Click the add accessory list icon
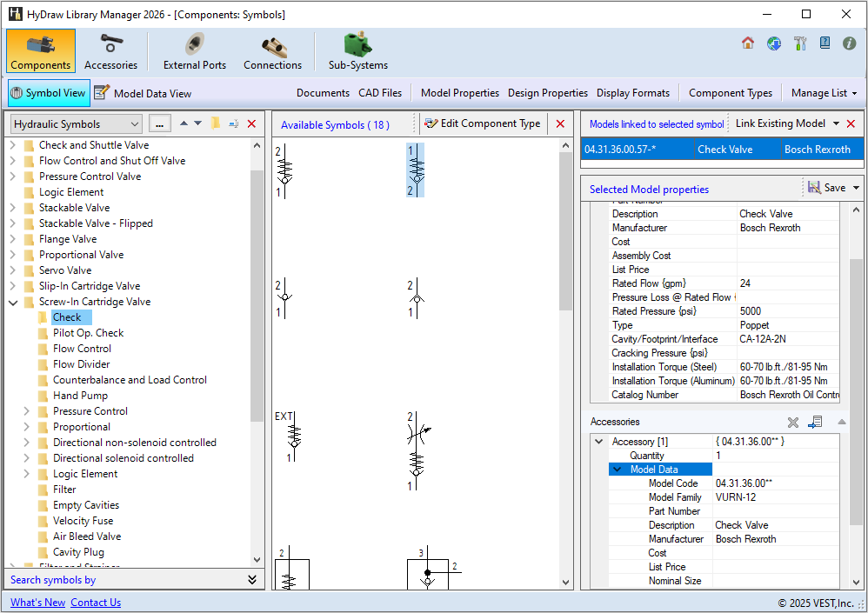 click(815, 422)
